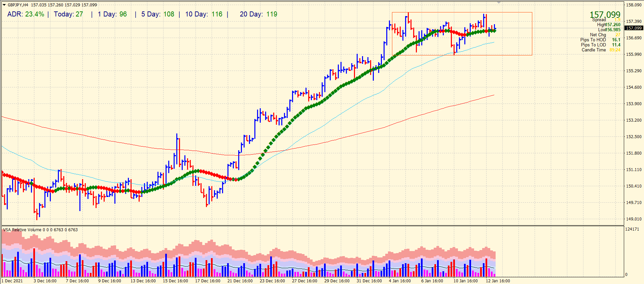Screen dimensions: 644x284
Task: Click the 1 Dec 2021 date label
Action: click(12, 281)
